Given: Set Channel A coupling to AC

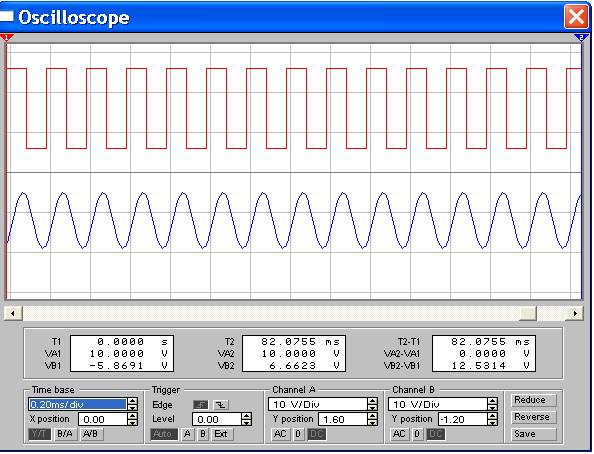Looking at the screenshot, I should tap(280, 434).
